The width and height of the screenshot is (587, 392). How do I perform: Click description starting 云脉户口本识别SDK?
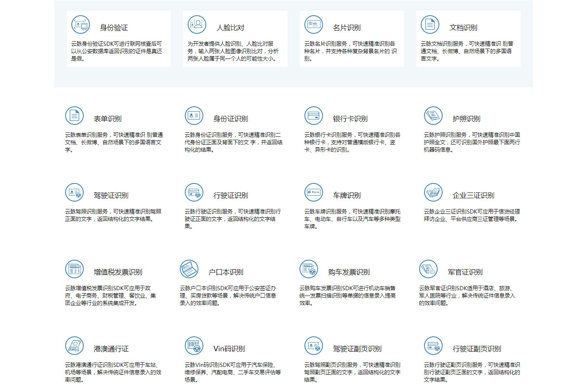pyautogui.click(x=228, y=296)
